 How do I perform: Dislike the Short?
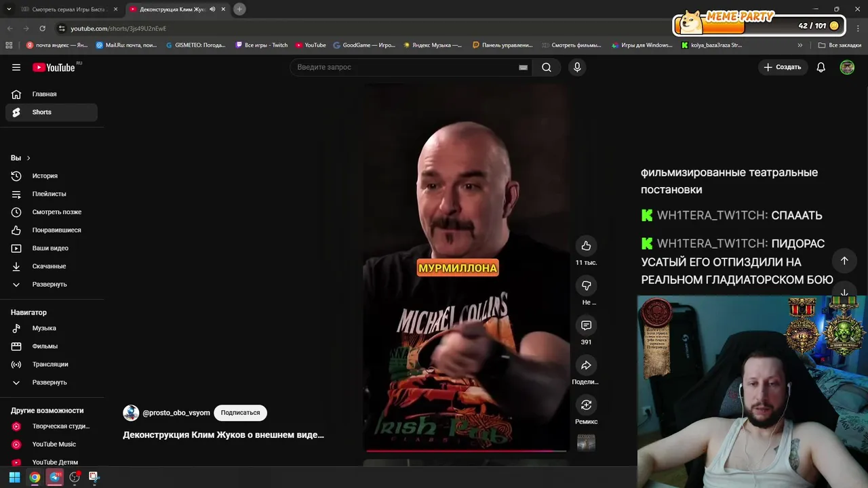586,285
